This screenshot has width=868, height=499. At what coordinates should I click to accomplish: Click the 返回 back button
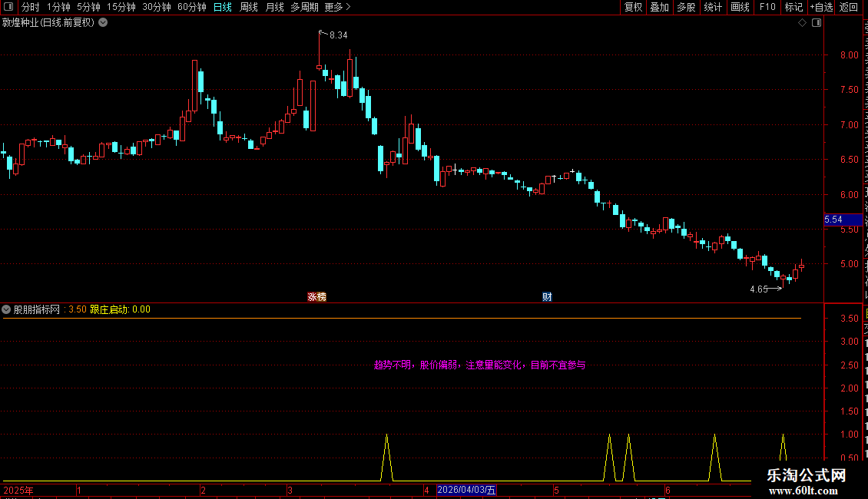coord(849,7)
